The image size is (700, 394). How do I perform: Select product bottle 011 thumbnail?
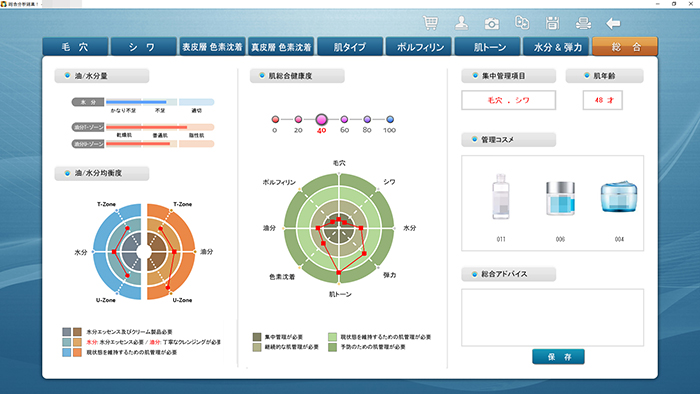[501, 197]
